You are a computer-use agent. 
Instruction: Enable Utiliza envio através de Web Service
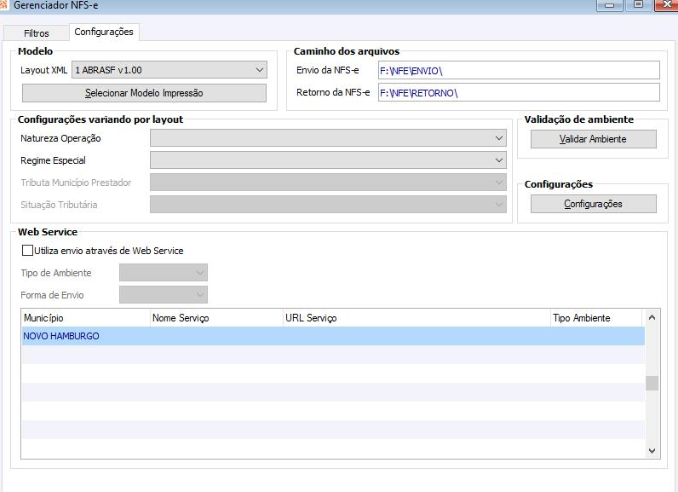pos(27,251)
